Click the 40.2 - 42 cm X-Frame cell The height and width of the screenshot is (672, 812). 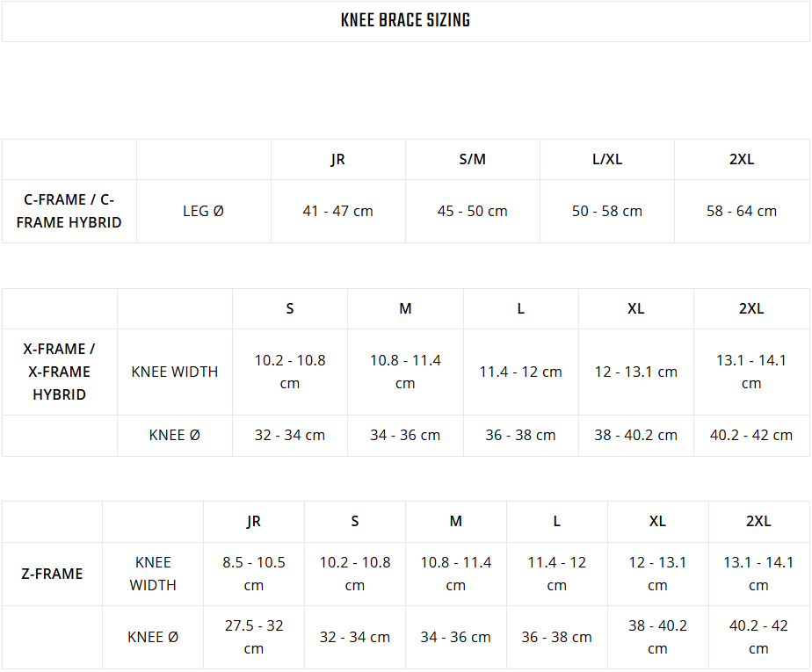tap(751, 436)
